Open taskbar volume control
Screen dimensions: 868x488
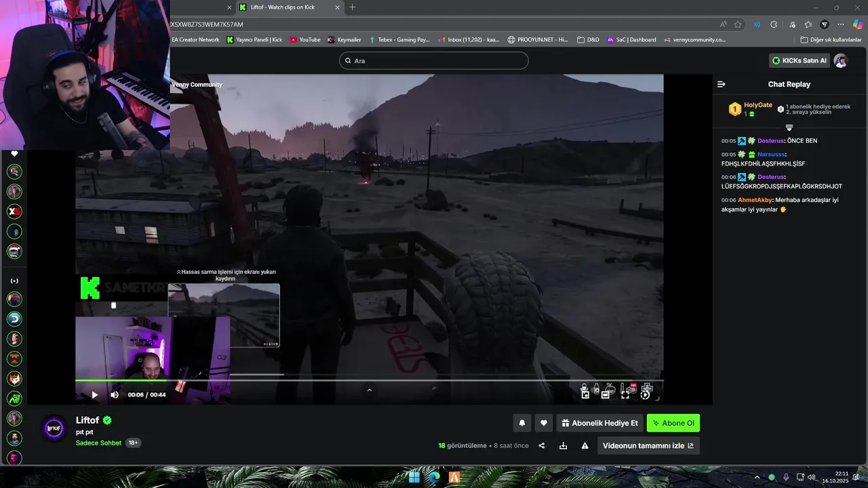click(x=812, y=477)
